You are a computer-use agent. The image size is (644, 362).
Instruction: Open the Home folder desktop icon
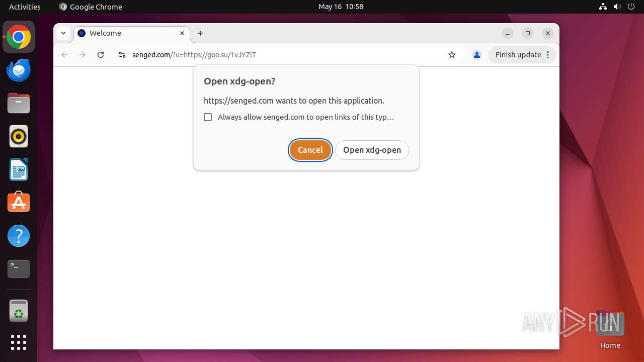tap(610, 329)
